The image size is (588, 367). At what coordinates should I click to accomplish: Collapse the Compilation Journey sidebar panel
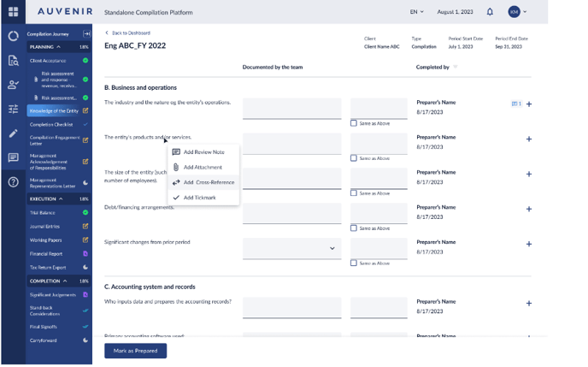87,34
